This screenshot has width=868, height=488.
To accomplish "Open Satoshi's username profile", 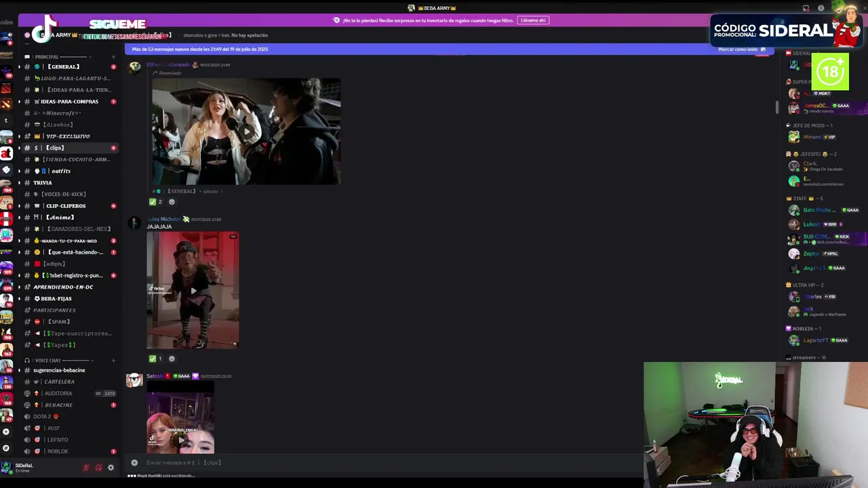I will tap(155, 376).
